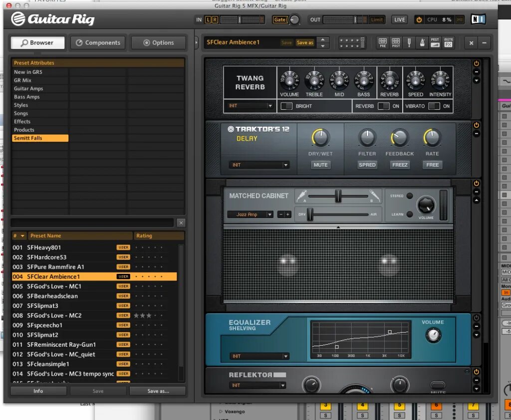The width and height of the screenshot is (511, 420).
Task: Toggle Matched Cabinet power button
Action: pyautogui.click(x=477, y=184)
